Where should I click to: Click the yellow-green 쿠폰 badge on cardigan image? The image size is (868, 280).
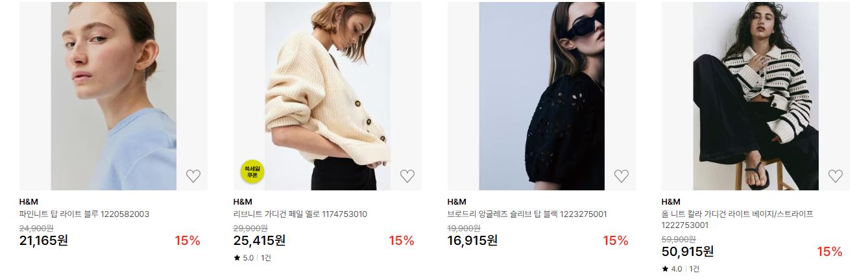pyautogui.click(x=252, y=171)
